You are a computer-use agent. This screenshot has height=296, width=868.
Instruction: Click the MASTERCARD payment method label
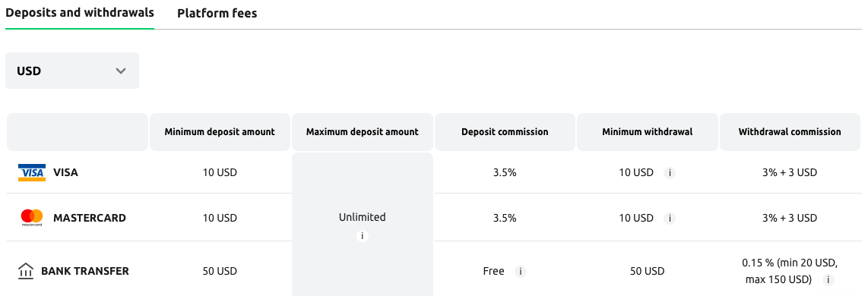tap(90, 218)
